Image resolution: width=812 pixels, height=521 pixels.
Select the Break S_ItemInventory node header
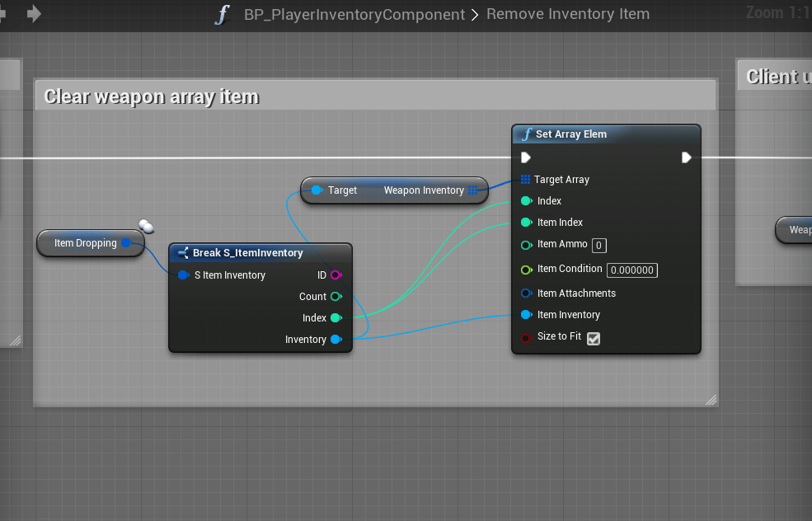point(247,253)
